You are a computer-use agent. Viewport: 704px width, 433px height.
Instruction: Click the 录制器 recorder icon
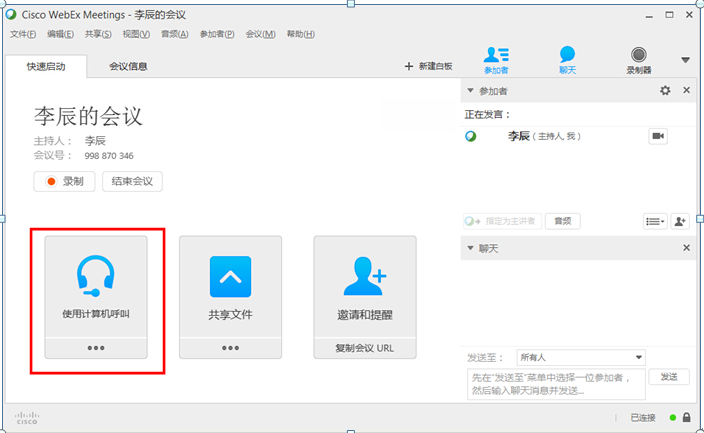638,60
